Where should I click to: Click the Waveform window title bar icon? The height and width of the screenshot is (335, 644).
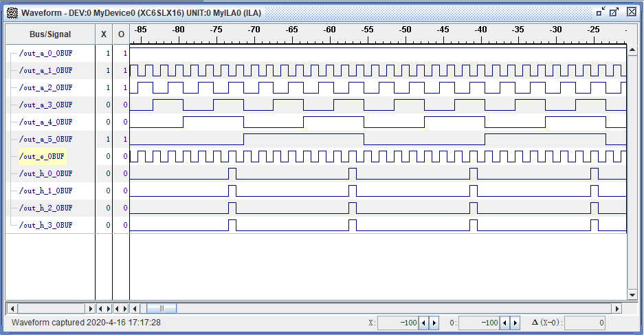[x=12, y=12]
